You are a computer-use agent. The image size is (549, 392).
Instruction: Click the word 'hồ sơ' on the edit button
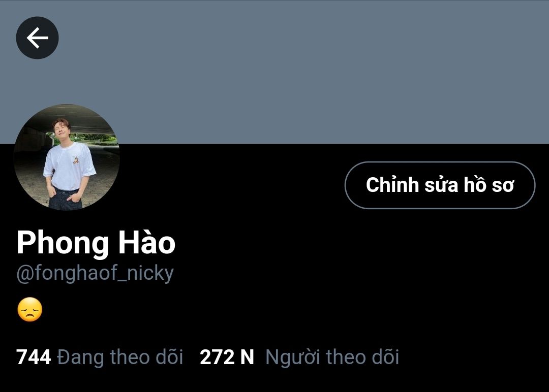[x=489, y=184]
